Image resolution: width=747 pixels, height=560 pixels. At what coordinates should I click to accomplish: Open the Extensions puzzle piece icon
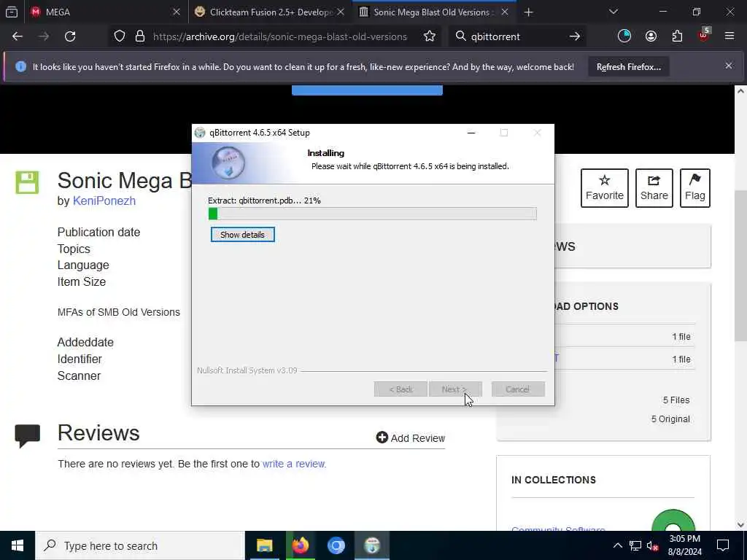coord(677,36)
